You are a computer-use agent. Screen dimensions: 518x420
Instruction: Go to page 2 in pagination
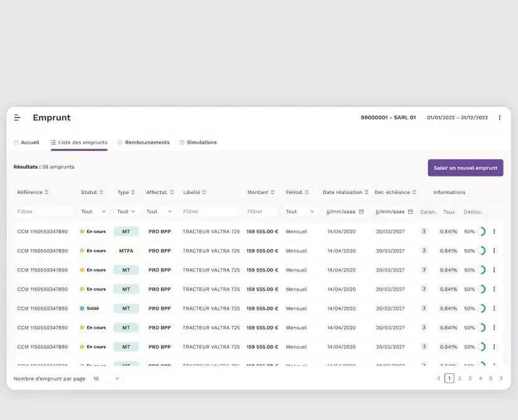tap(459, 378)
